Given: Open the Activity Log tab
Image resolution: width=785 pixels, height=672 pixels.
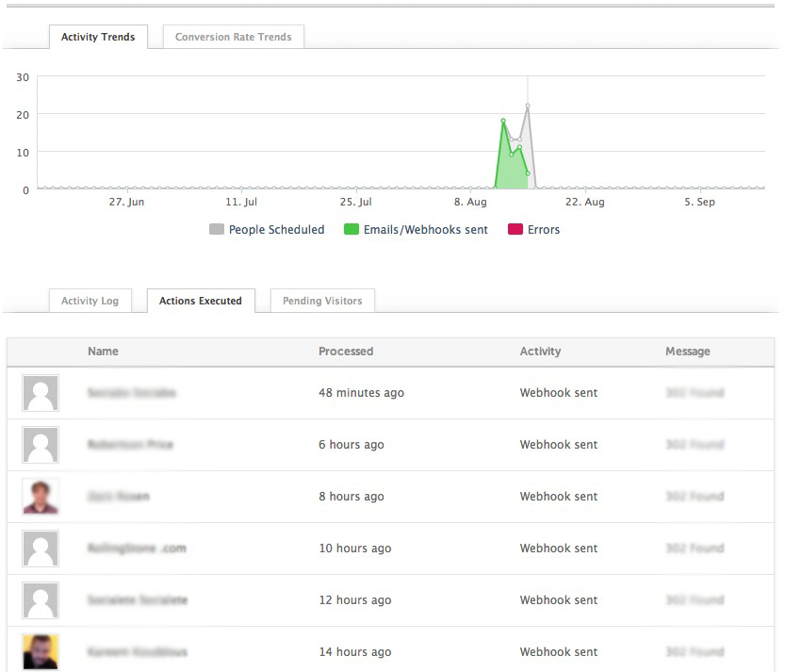Looking at the screenshot, I should [x=90, y=302].
